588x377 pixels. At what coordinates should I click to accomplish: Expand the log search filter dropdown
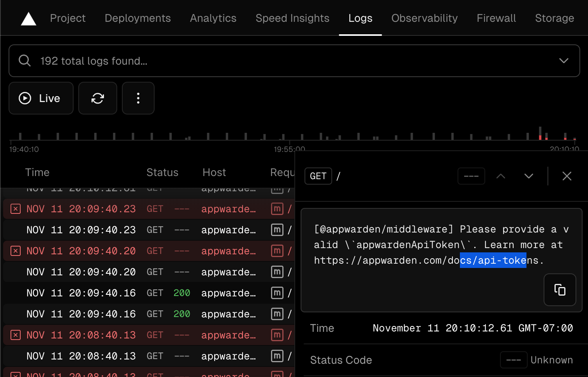[x=563, y=61]
